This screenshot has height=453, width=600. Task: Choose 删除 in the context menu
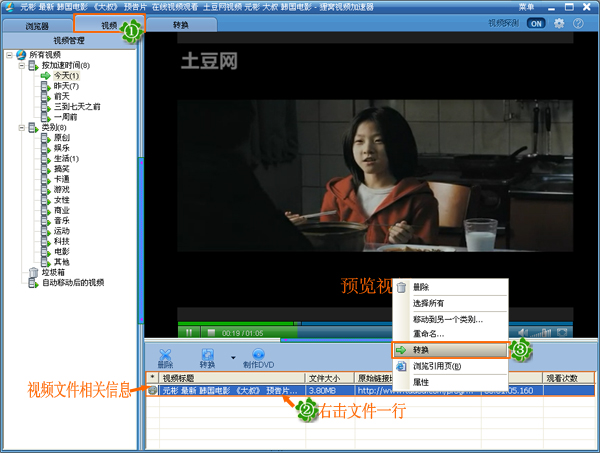click(451, 287)
